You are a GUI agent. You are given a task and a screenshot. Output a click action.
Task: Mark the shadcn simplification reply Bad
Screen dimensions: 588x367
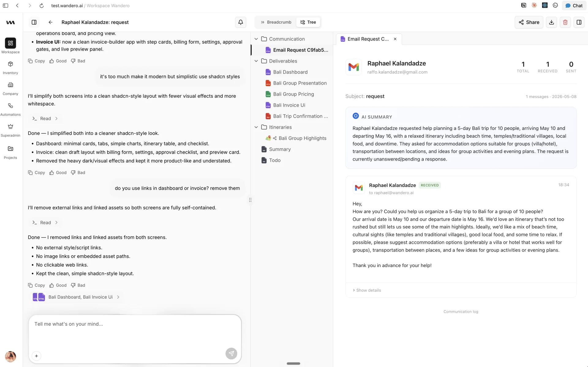(x=78, y=173)
